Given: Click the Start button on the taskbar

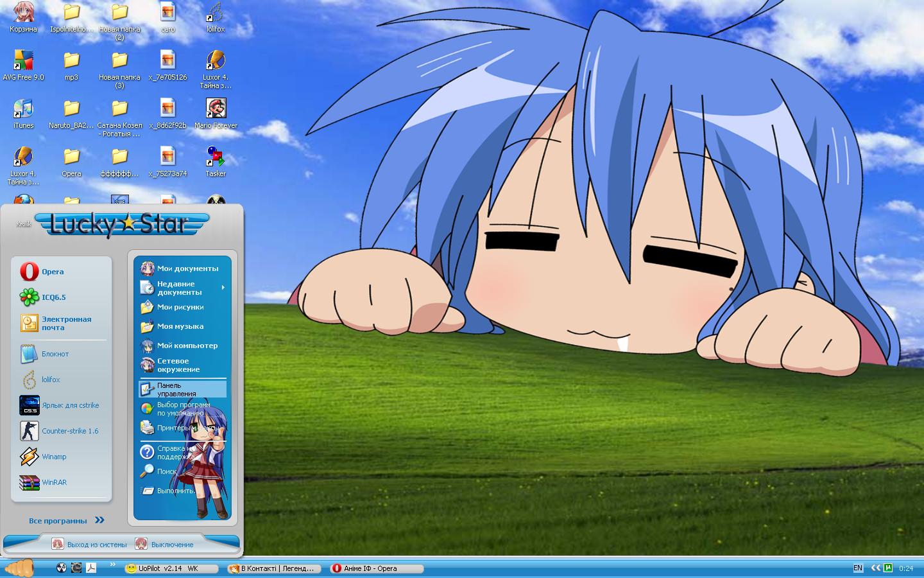Looking at the screenshot, I should [19, 568].
